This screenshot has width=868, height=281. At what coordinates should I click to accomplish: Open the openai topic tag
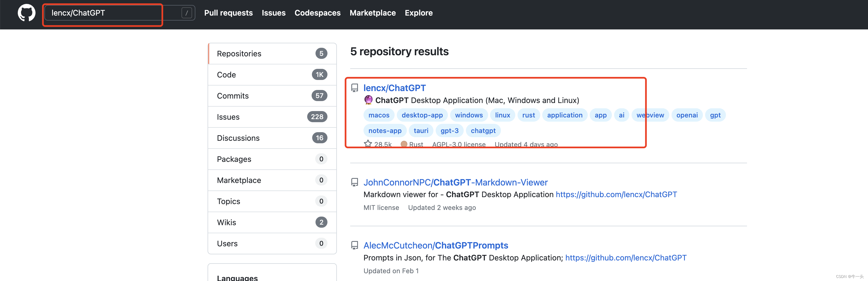pos(687,115)
